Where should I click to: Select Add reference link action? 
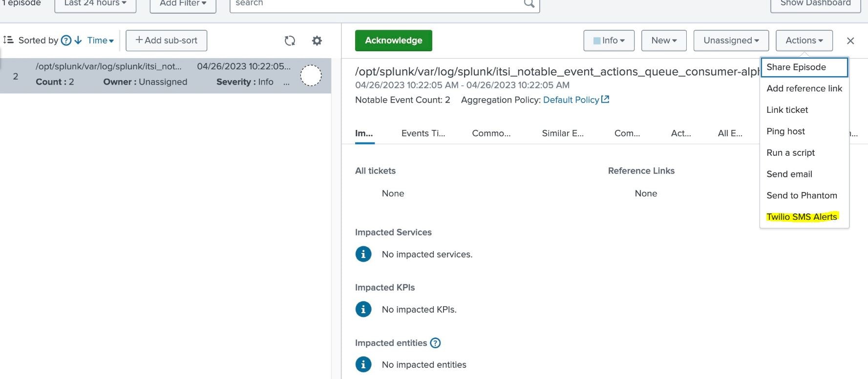pos(804,88)
